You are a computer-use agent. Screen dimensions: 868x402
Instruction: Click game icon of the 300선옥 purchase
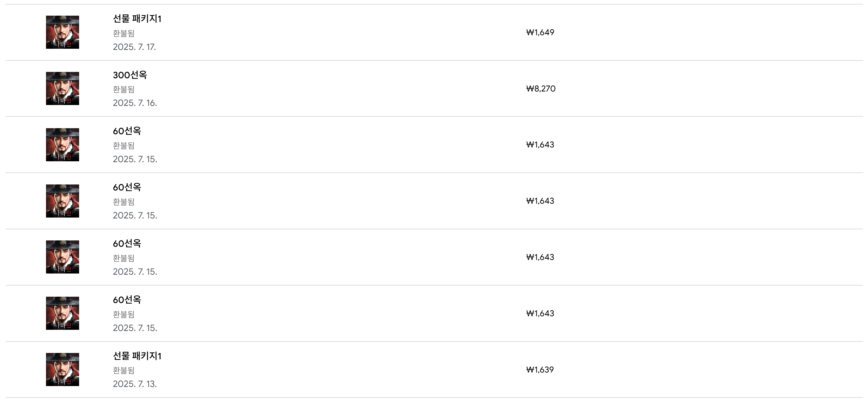coord(62,88)
